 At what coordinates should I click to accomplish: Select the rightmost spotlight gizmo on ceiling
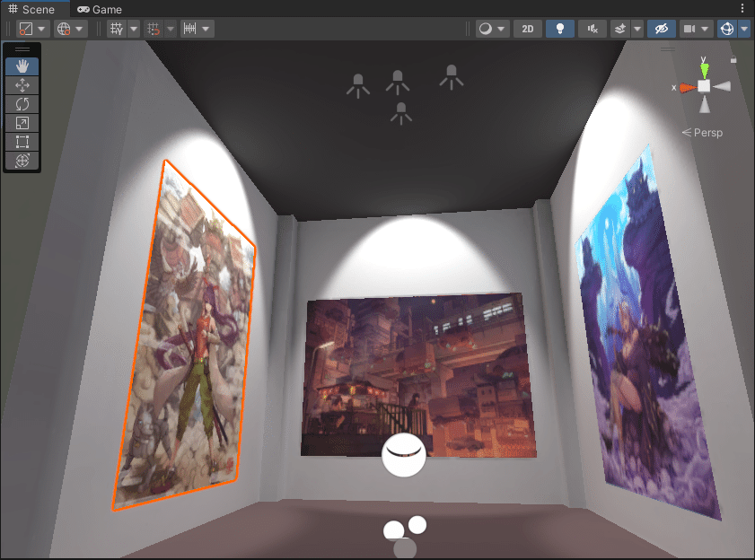pyautogui.click(x=452, y=77)
